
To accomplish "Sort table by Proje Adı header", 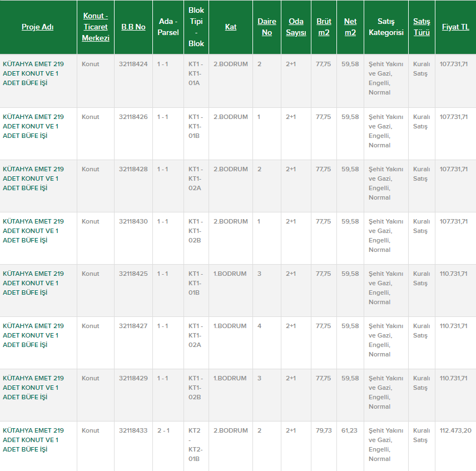I will [x=37, y=27].
